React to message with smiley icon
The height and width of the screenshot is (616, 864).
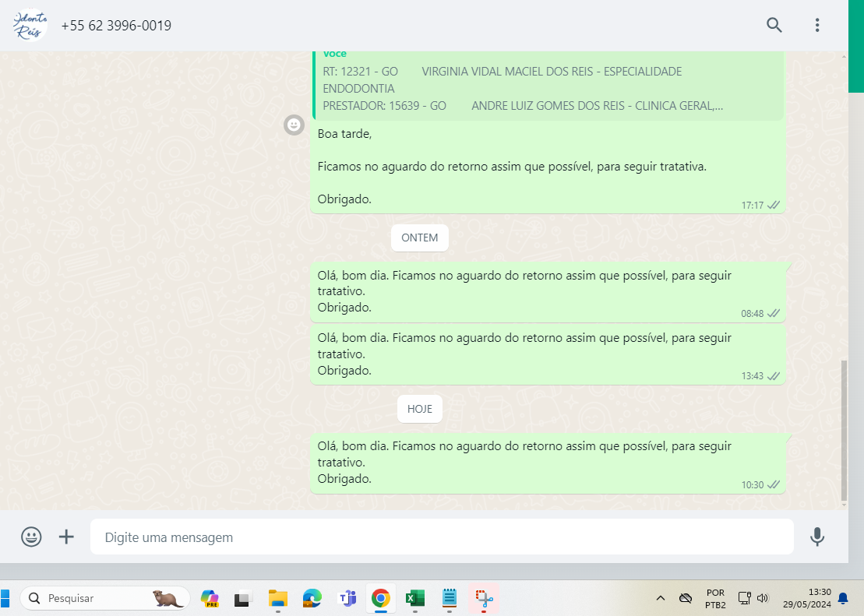pyautogui.click(x=294, y=125)
